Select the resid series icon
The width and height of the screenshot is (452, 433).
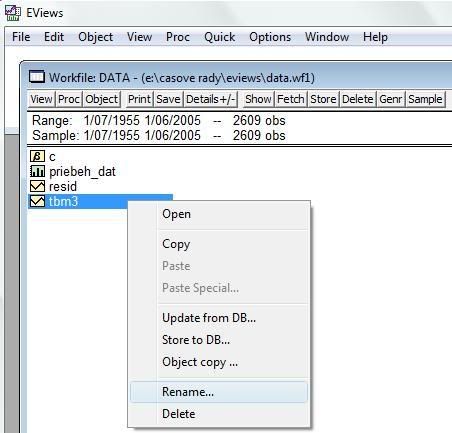tap(37, 186)
